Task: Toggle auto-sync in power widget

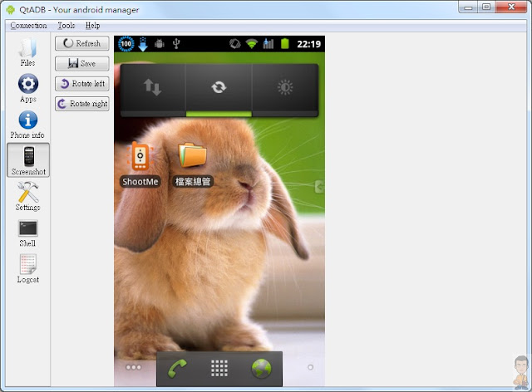Action: point(219,87)
